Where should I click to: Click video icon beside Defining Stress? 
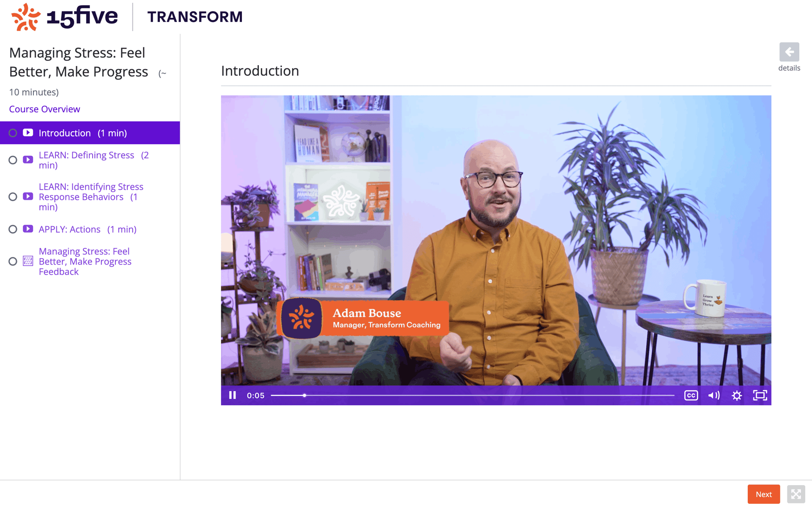[28, 160]
